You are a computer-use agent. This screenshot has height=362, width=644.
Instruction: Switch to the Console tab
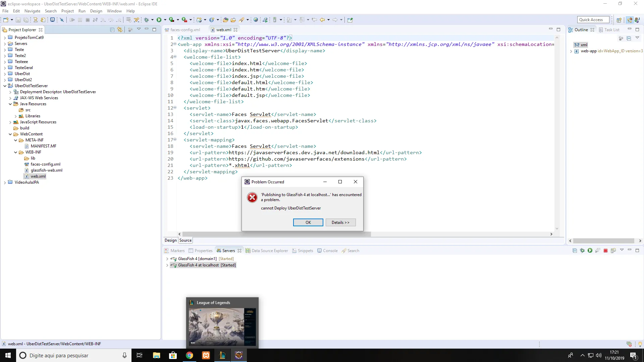327,251
